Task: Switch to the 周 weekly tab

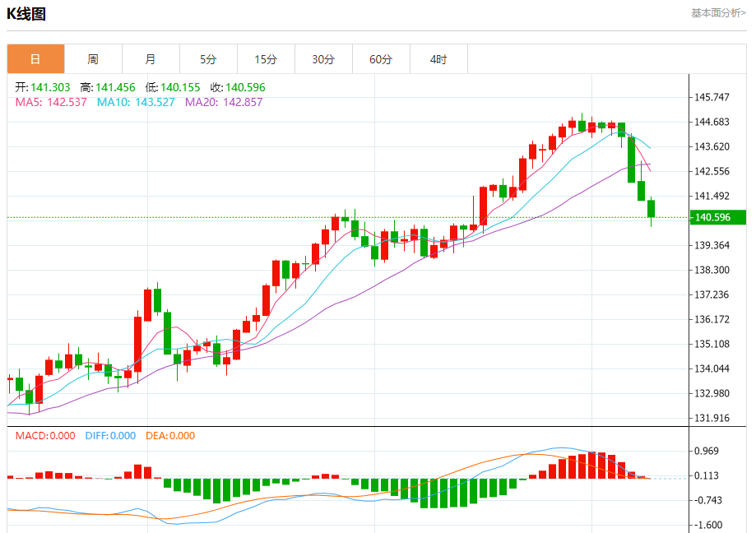Action: (x=93, y=58)
